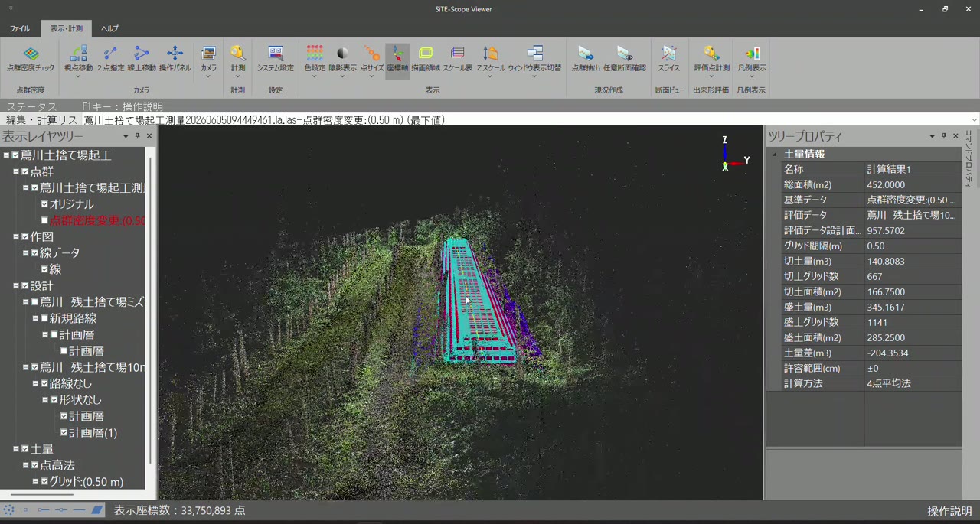Activate the 2点指定 tool
The image size is (980, 524).
point(110,59)
